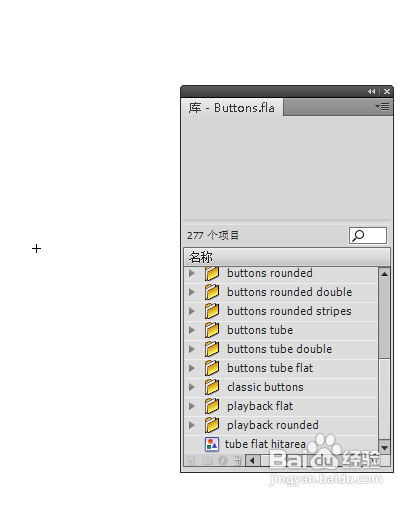Expand the playback flat folder
The height and width of the screenshot is (507, 413).
click(x=192, y=406)
